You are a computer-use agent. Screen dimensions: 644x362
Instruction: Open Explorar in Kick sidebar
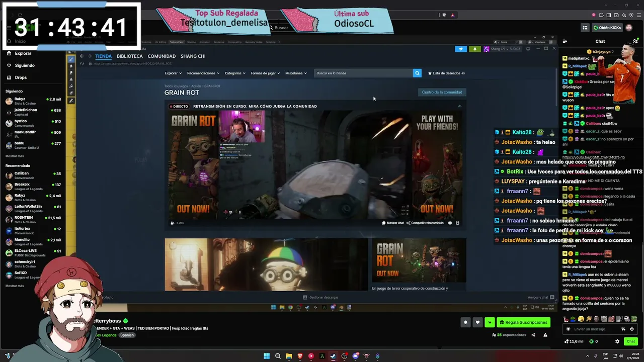(x=23, y=53)
